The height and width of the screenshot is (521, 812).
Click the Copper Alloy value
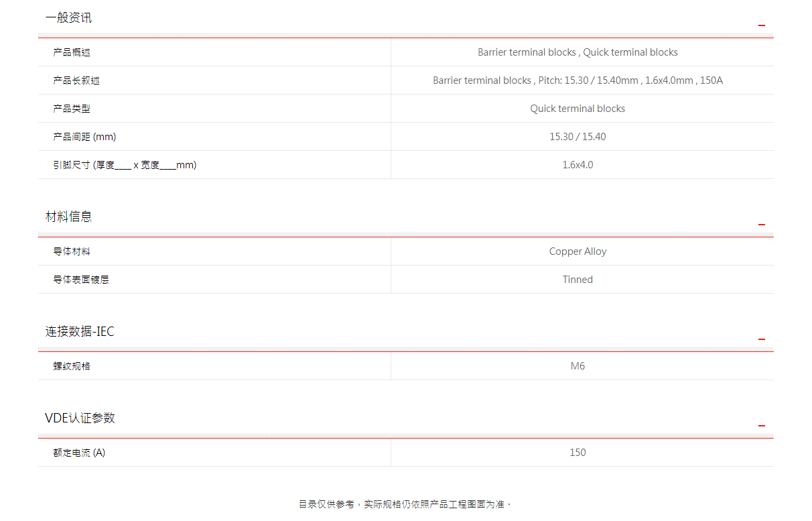578,251
